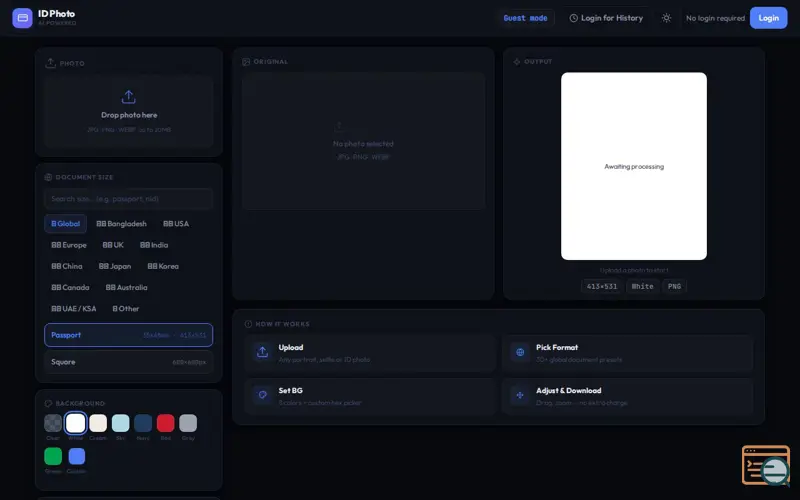Image resolution: width=800 pixels, height=500 pixels.
Task: Select the Korea region tab
Action: 163,266
